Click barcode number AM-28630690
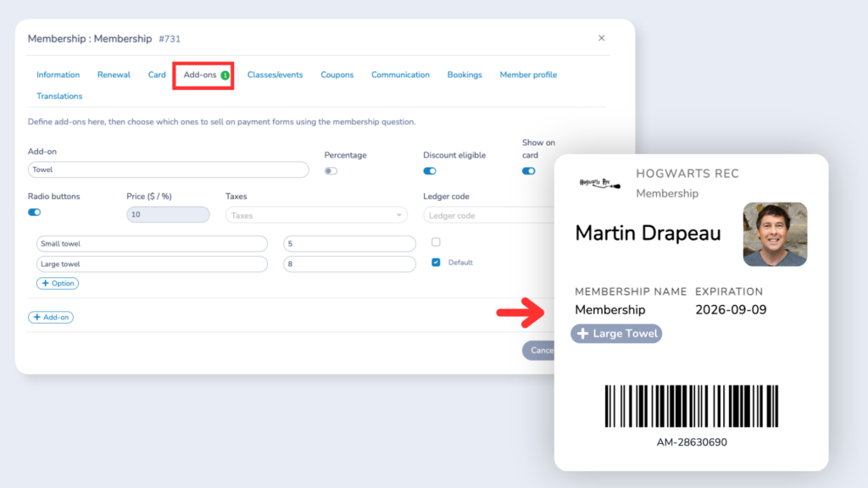Image resolution: width=868 pixels, height=488 pixels. pyautogui.click(x=692, y=442)
